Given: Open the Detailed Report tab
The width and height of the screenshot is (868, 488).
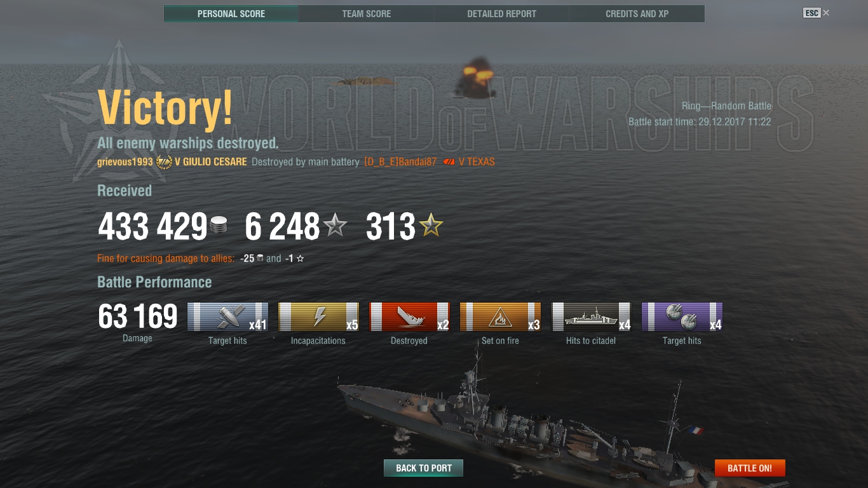Looking at the screenshot, I should tap(502, 14).
